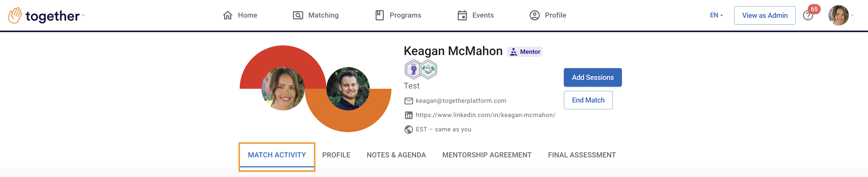Select the Mentorship Agreement tab
This screenshot has width=868, height=177.
(x=487, y=155)
